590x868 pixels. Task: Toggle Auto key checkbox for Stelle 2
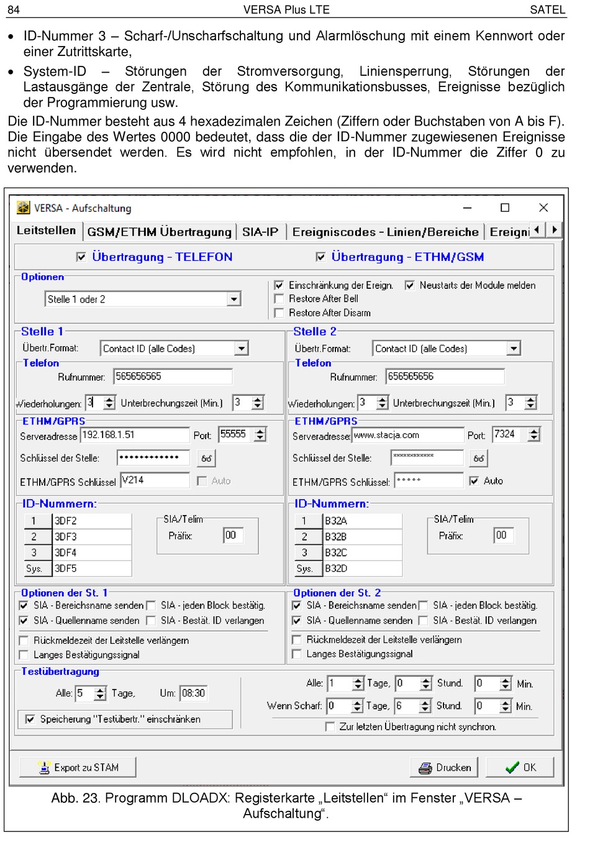pyautogui.click(x=474, y=481)
